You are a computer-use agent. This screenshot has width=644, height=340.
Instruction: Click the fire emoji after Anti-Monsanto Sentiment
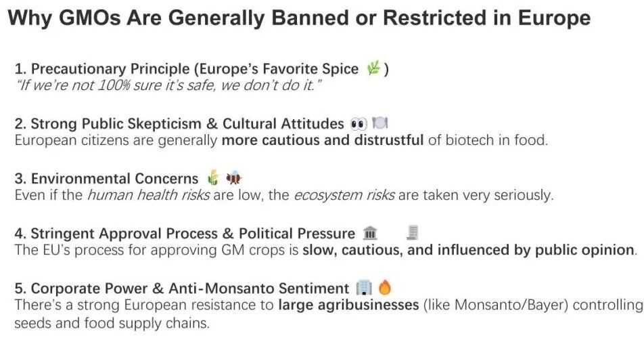coord(385,288)
